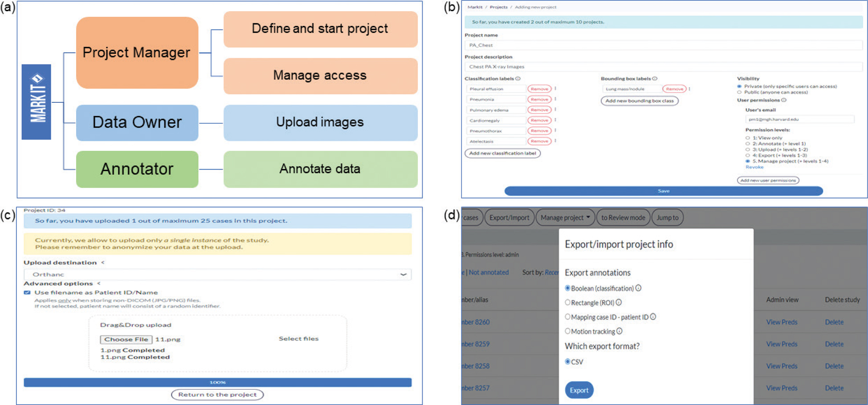Click info icon after Motion tracking
The height and width of the screenshot is (405, 868).
[x=619, y=331]
